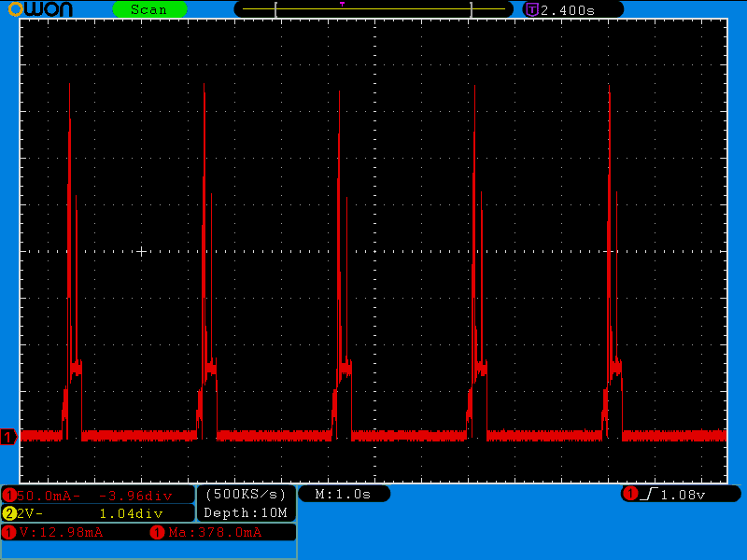Click the waveform memory position bar
The width and height of the screenshot is (747, 560).
373,10
